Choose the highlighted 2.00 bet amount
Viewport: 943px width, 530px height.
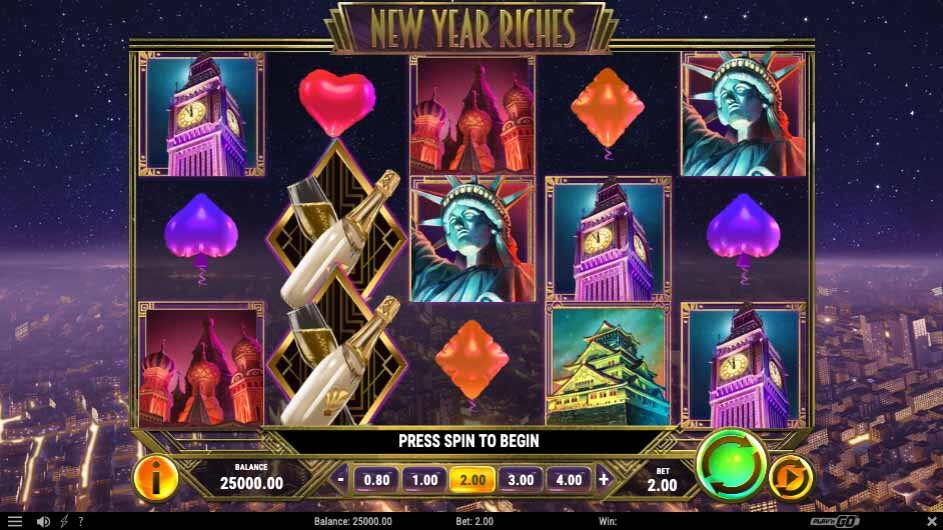pos(472,480)
